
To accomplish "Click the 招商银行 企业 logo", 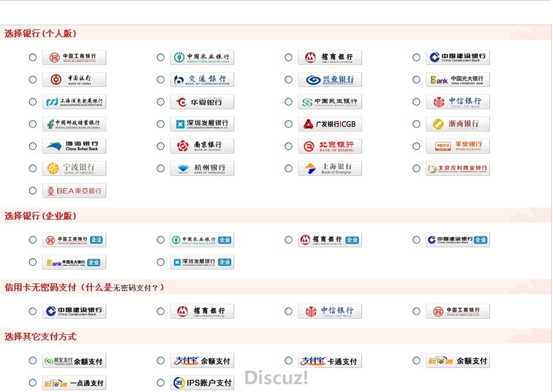I will point(330,240).
